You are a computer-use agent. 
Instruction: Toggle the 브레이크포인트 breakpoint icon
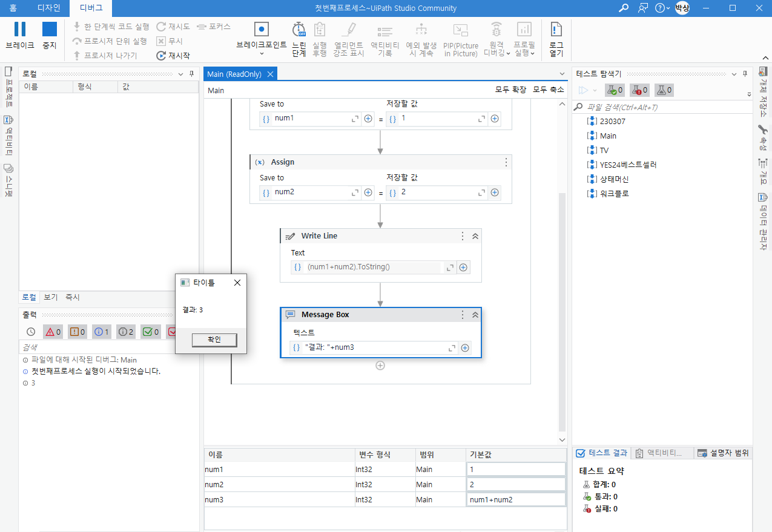click(x=262, y=29)
